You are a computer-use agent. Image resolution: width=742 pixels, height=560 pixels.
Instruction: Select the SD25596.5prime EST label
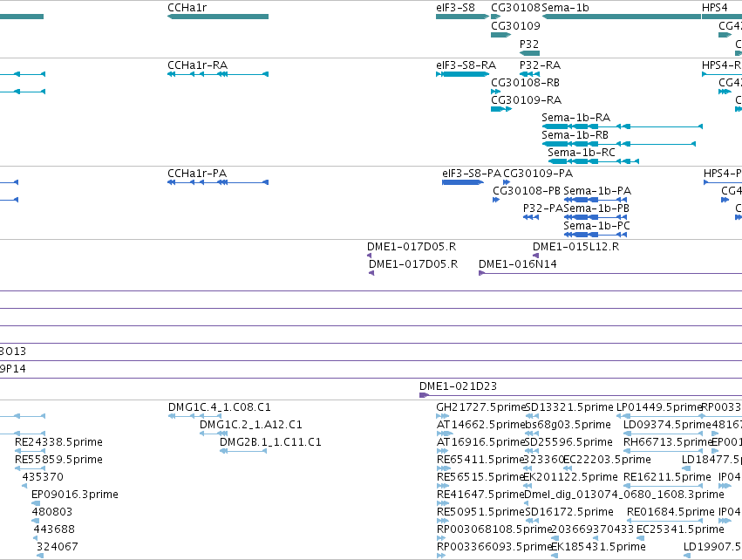pos(568,442)
